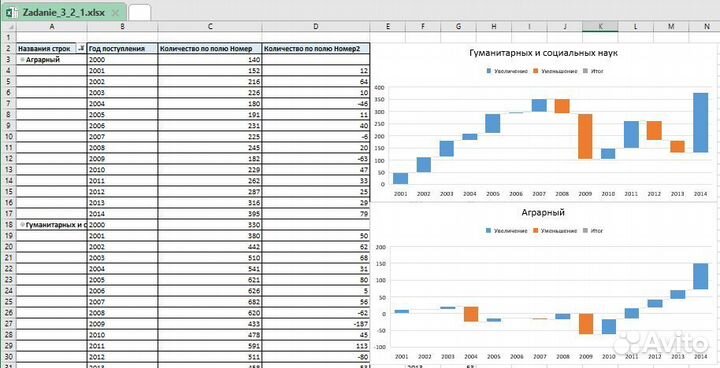Select the cell with value 316
The height and width of the screenshot is (368, 720).
(210, 203)
